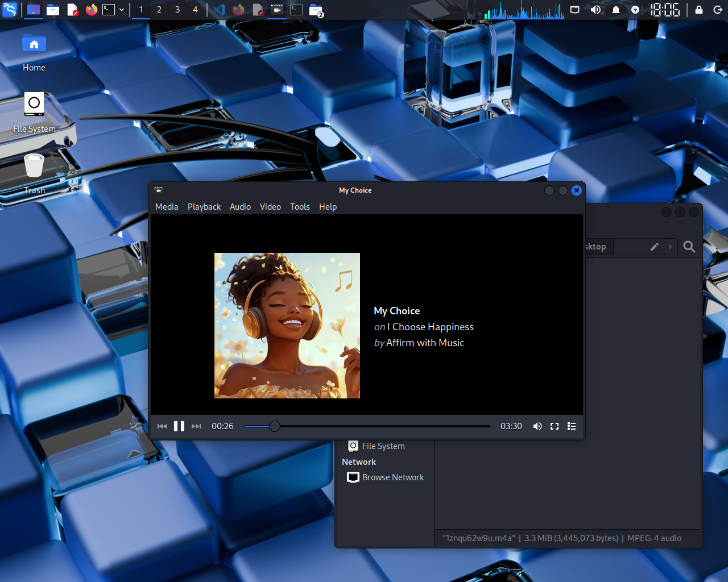Lock the screen with the padlock icon
Image resolution: width=728 pixels, height=582 pixels.
tap(699, 10)
